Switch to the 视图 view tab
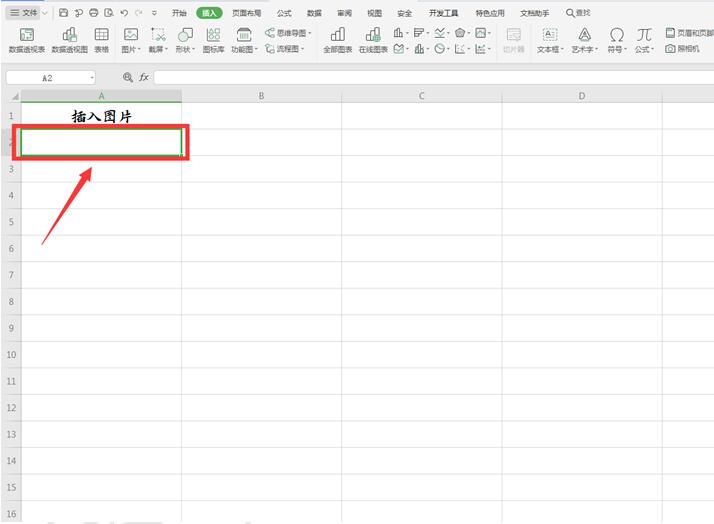The height and width of the screenshot is (524, 714). (x=375, y=13)
